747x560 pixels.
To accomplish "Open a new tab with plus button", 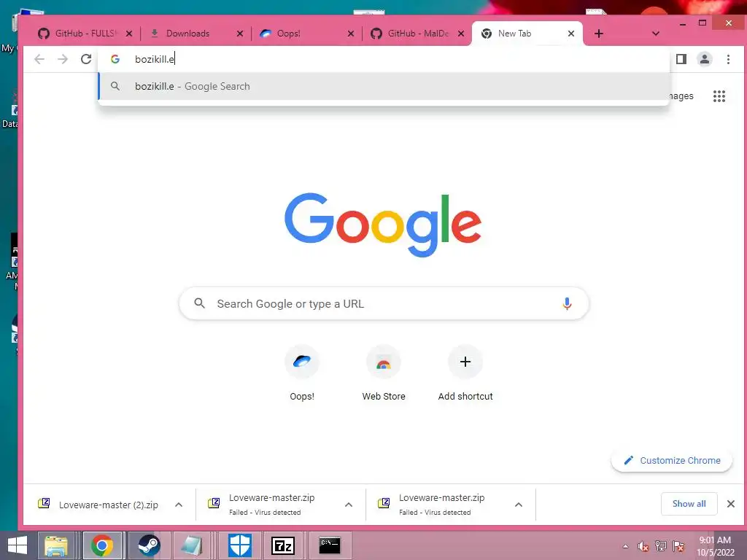I will point(599,34).
